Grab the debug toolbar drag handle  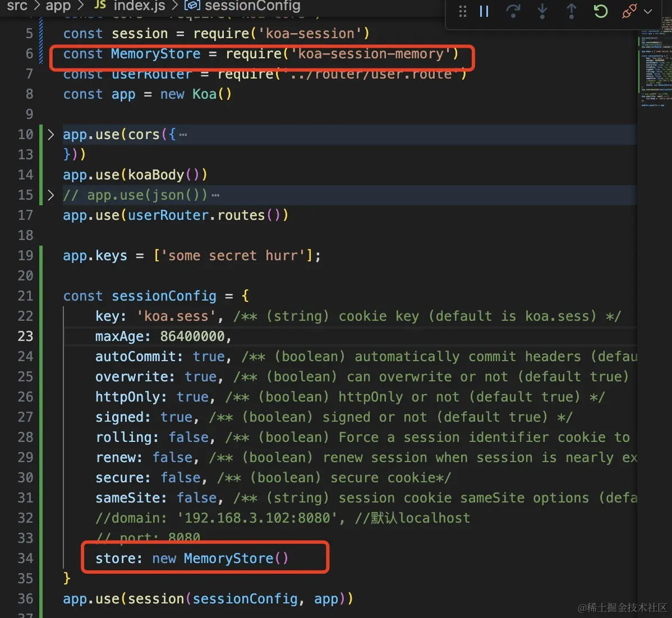point(462,11)
